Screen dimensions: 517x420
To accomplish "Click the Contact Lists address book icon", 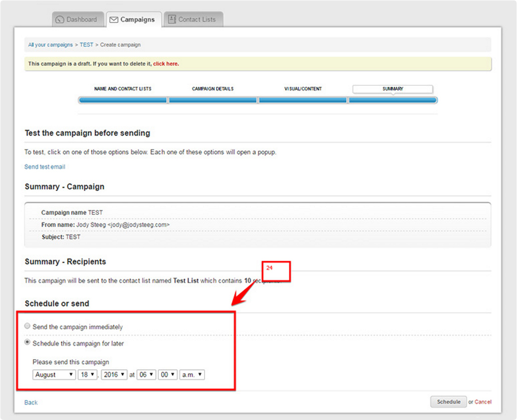I will (x=172, y=20).
